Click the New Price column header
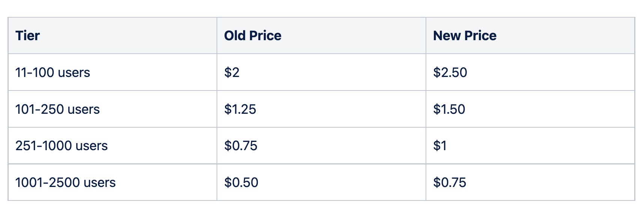This screenshot has width=644, height=208. coord(530,35)
